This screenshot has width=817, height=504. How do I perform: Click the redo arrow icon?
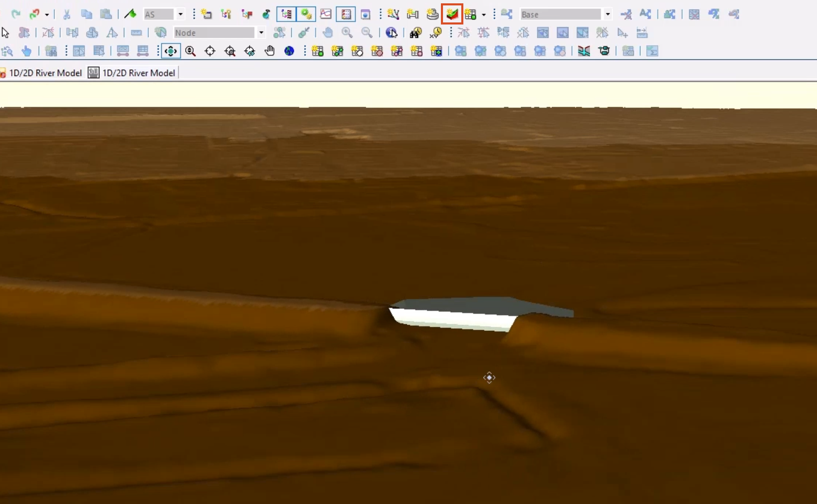16,14
